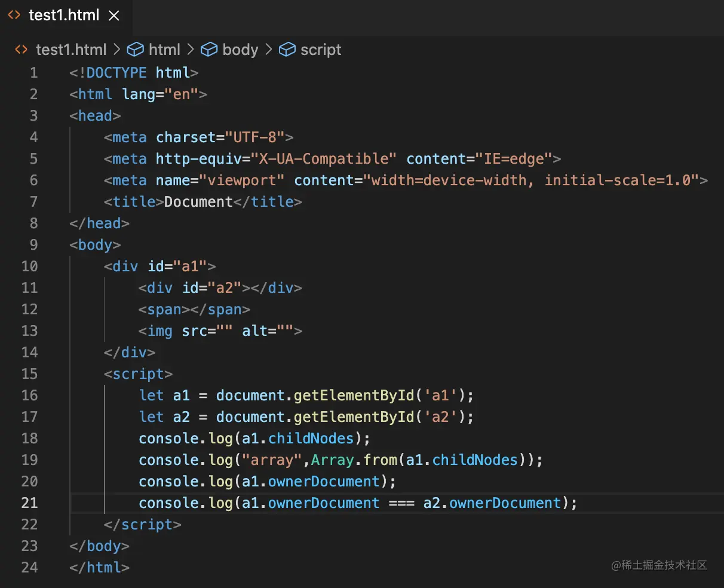This screenshot has height=588, width=724.
Task: Click line number 15 in the gutter
Action: 29,374
